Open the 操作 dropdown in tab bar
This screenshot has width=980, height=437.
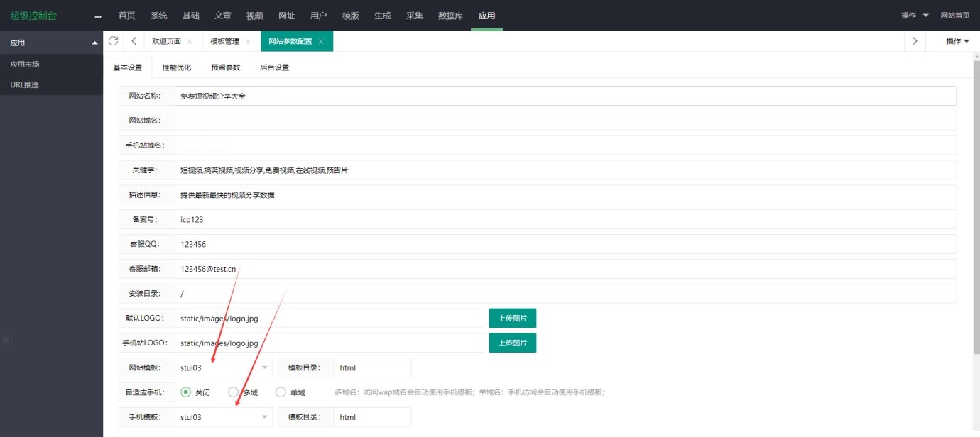(x=957, y=41)
